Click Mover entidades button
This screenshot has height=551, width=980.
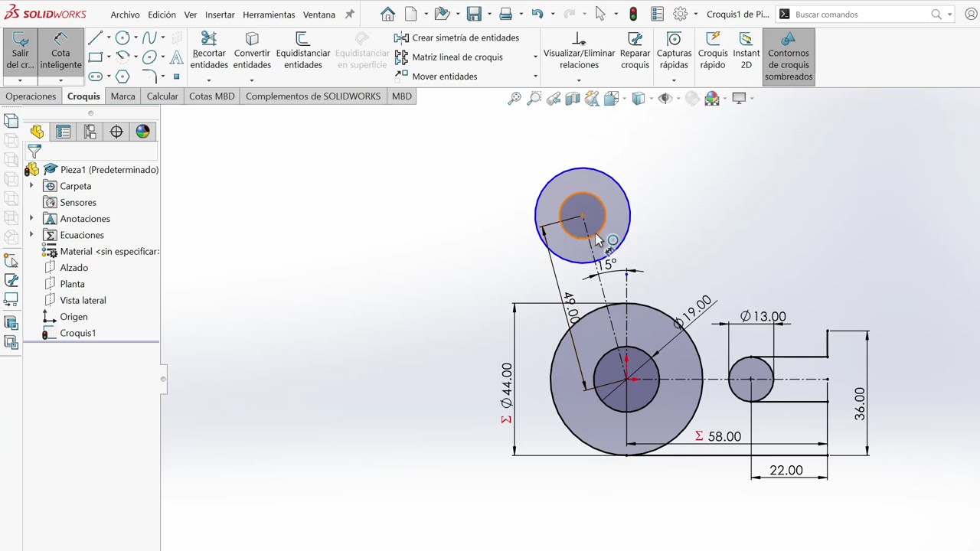click(x=436, y=76)
